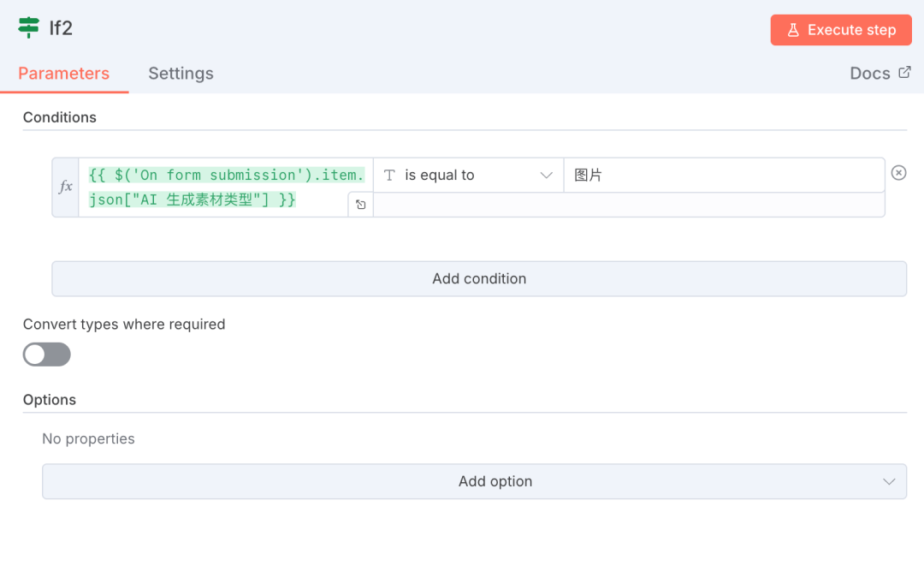The image size is (924, 578).
Task: Click the Add condition button
Action: [478, 279]
